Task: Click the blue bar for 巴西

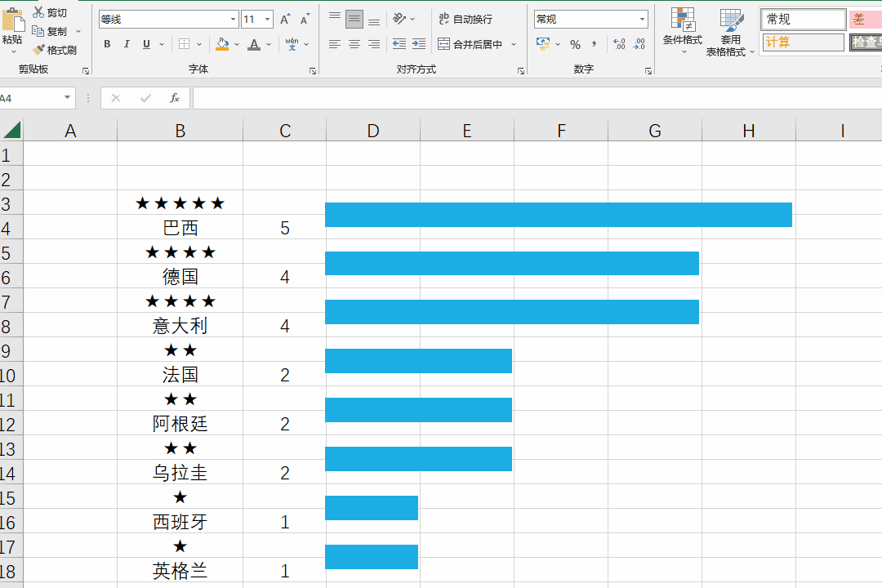Action: pyautogui.click(x=559, y=215)
